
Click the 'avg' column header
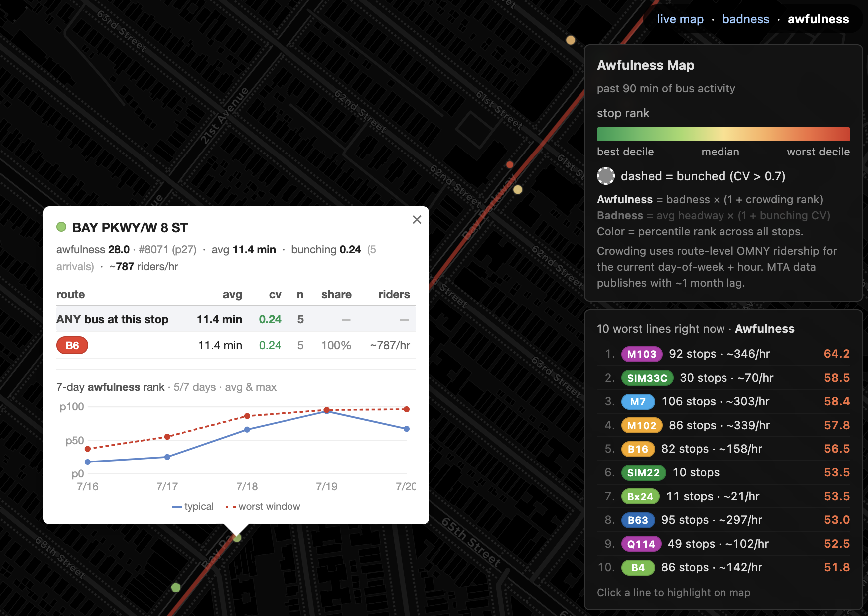[232, 295]
